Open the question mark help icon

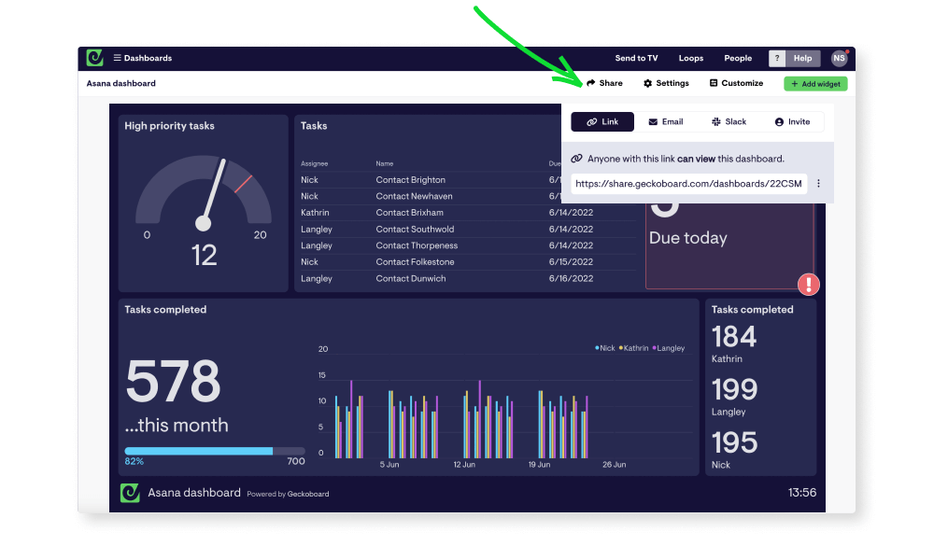coord(776,58)
